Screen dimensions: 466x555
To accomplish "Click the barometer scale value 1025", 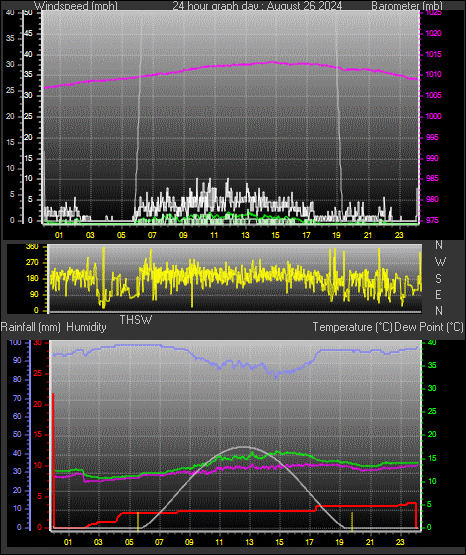I will (x=434, y=13).
